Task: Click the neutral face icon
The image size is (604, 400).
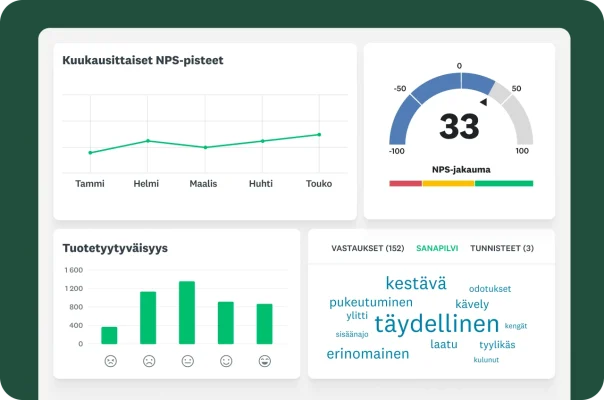Action: click(x=188, y=361)
